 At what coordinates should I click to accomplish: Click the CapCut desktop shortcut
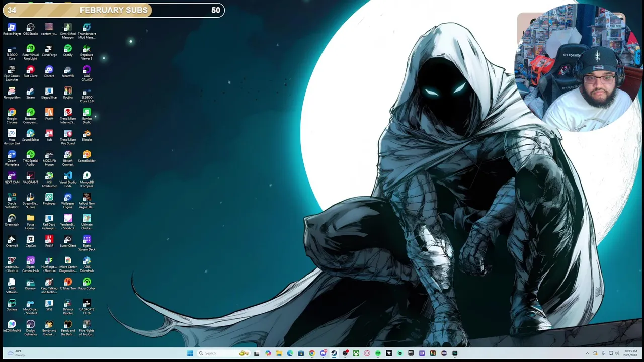coord(30,241)
